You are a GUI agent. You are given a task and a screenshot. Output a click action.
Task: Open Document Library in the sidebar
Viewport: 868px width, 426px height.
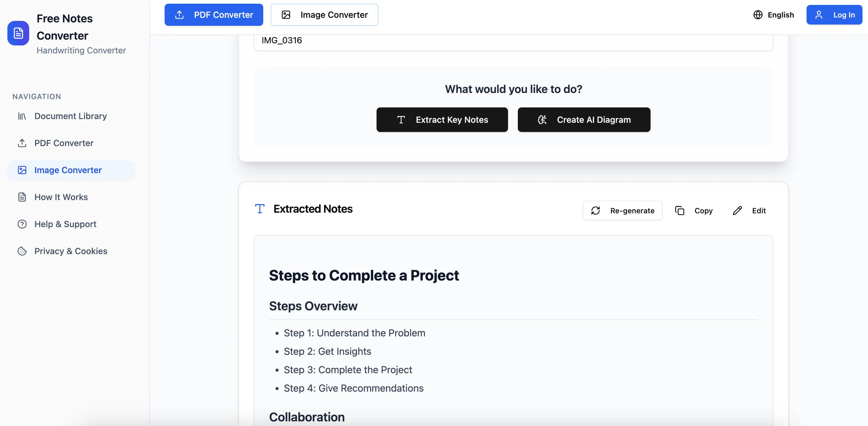pos(71,116)
